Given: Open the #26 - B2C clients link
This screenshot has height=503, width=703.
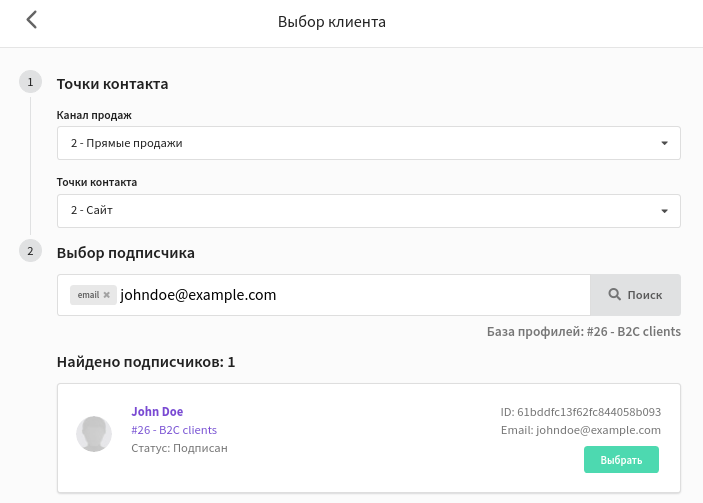Looking at the screenshot, I should (174, 430).
